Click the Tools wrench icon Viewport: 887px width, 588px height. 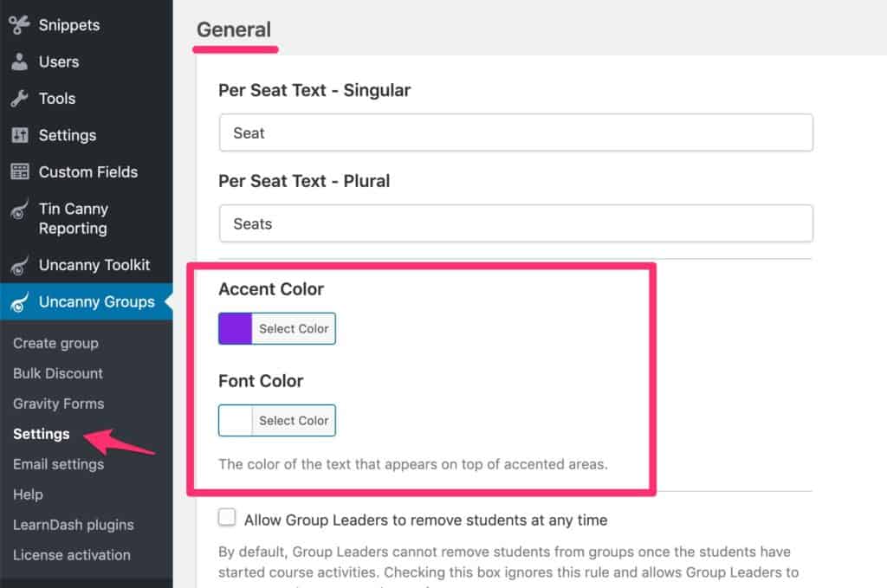coord(19,99)
